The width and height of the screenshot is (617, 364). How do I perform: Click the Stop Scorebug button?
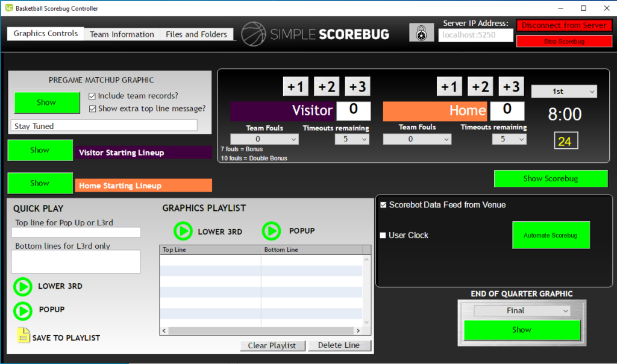point(564,42)
